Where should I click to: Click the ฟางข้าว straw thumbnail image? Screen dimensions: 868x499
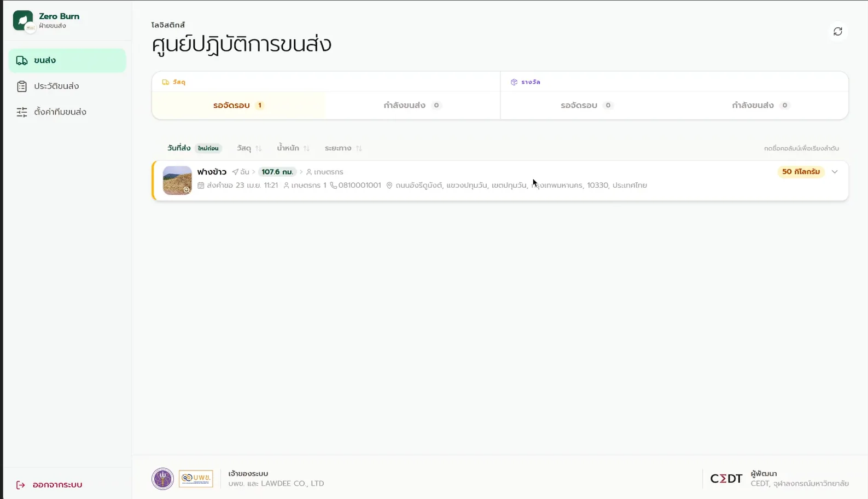click(177, 181)
